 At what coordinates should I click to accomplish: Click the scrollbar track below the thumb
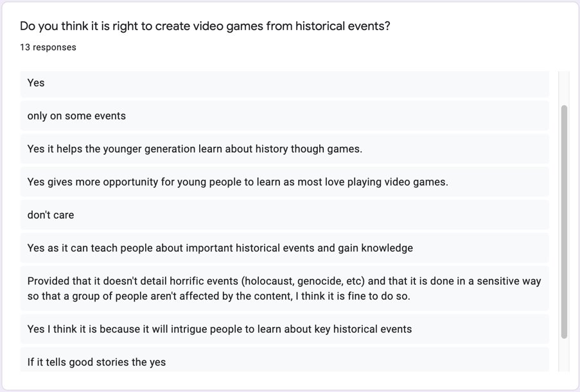coord(564,355)
